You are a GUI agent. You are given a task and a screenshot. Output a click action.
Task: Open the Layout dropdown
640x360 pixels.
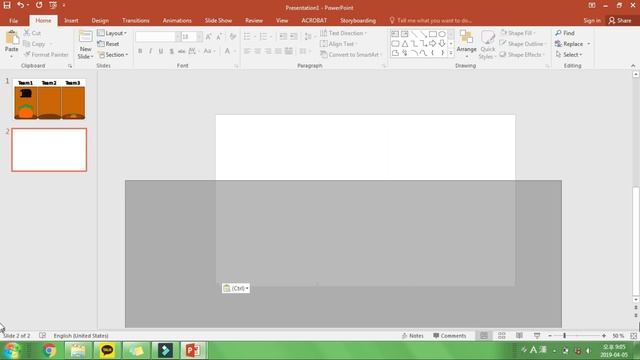pyautogui.click(x=112, y=33)
